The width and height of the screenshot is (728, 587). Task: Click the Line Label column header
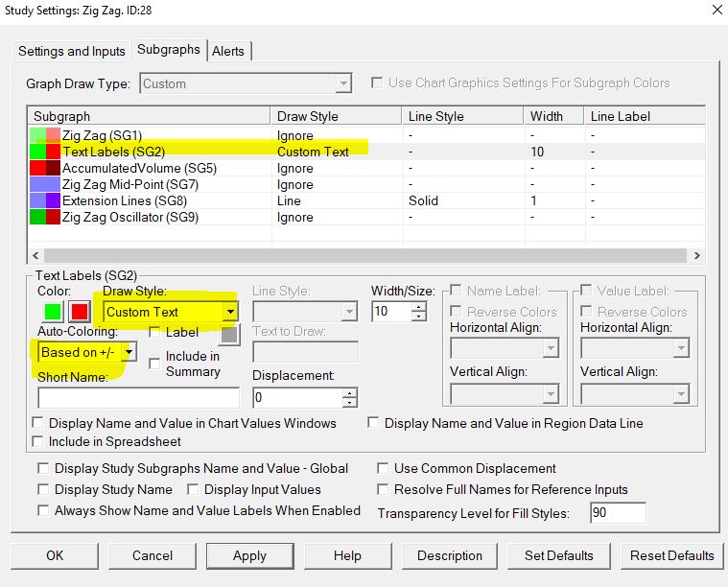(x=645, y=116)
